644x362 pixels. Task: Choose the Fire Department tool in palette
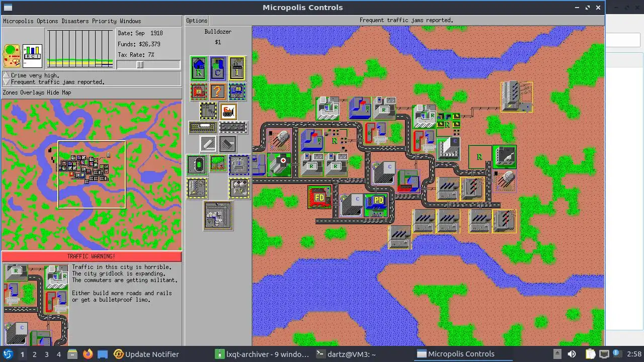pos(199,92)
